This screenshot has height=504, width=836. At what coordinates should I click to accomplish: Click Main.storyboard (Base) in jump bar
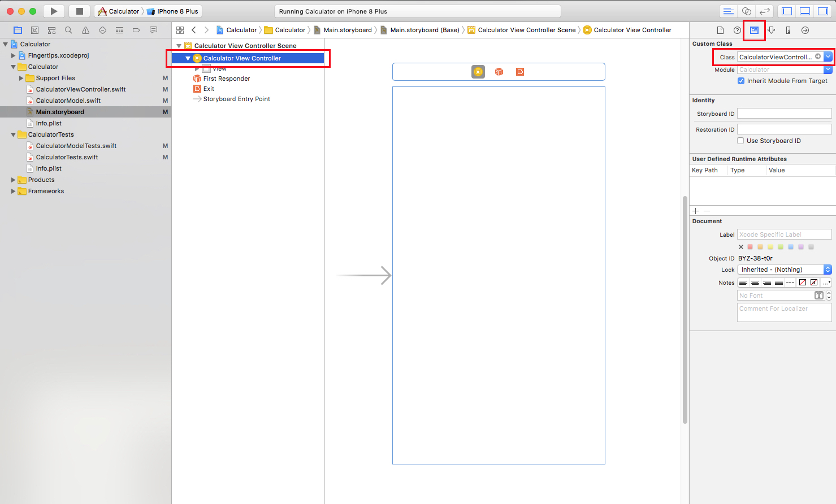tap(419, 30)
